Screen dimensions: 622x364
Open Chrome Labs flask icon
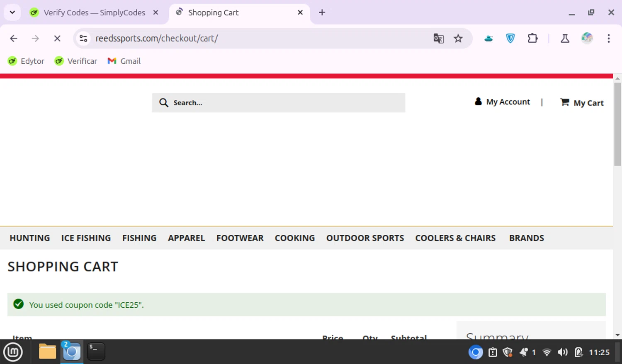click(x=565, y=39)
